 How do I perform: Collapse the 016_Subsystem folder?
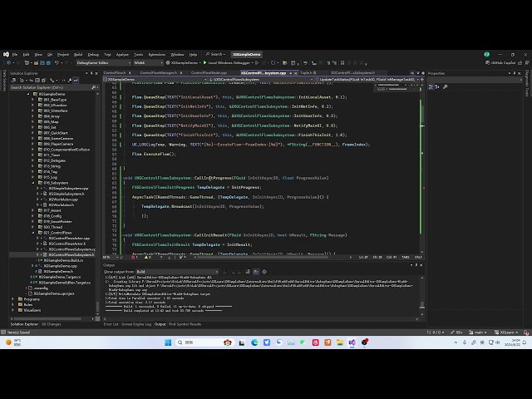pos(33,183)
